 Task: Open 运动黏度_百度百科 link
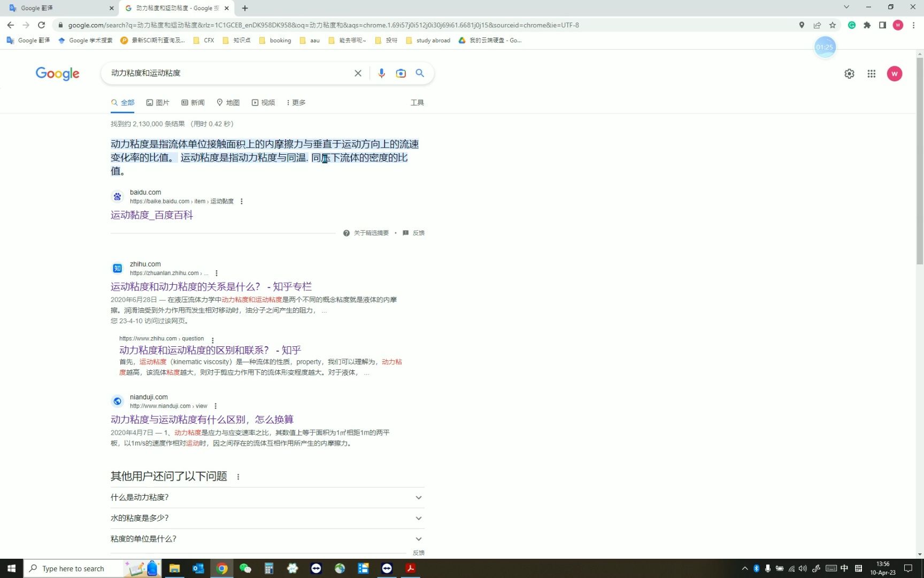coord(152,215)
